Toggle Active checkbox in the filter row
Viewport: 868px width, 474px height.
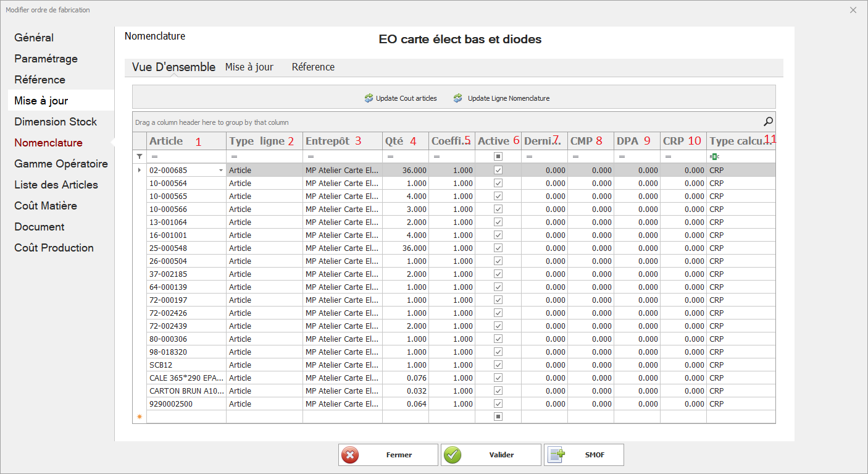click(498, 157)
